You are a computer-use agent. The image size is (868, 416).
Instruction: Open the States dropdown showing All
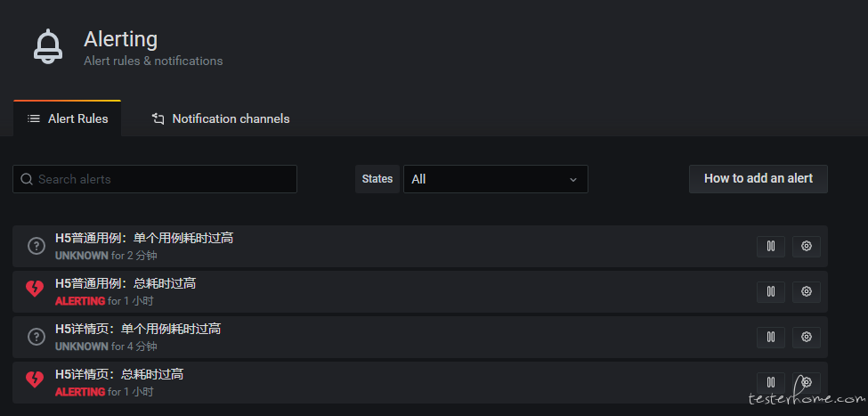point(496,179)
